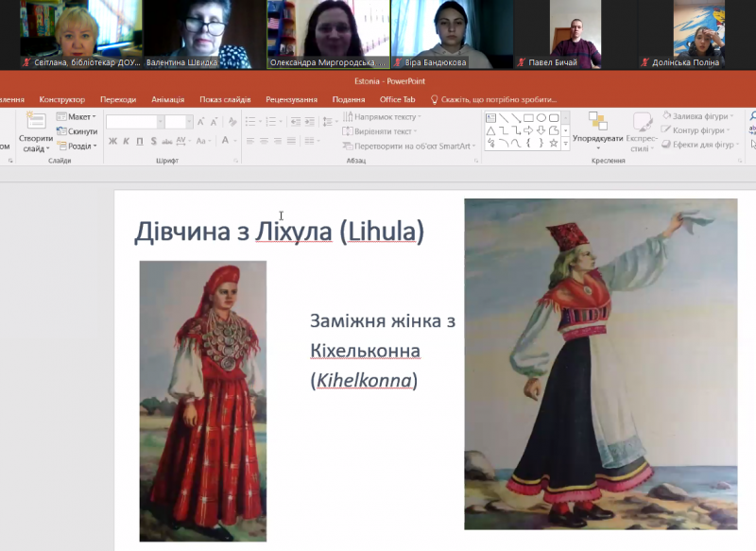Screen dimensions: 756x551
Task: Open Заливка фігури shape fill
Action: (x=698, y=116)
